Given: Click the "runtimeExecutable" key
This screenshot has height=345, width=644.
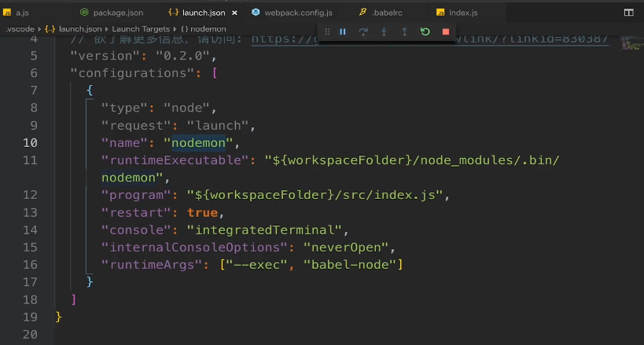Looking at the screenshot, I should (175, 160).
